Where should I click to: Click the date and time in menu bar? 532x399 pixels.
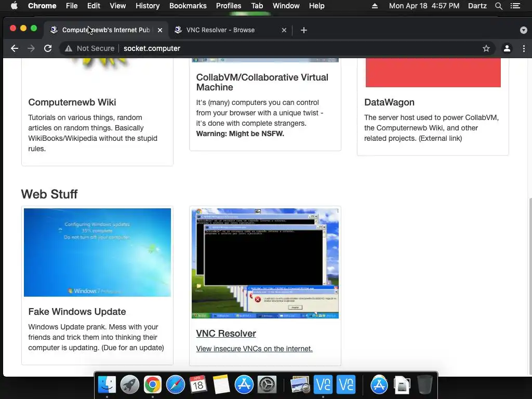pos(424,6)
